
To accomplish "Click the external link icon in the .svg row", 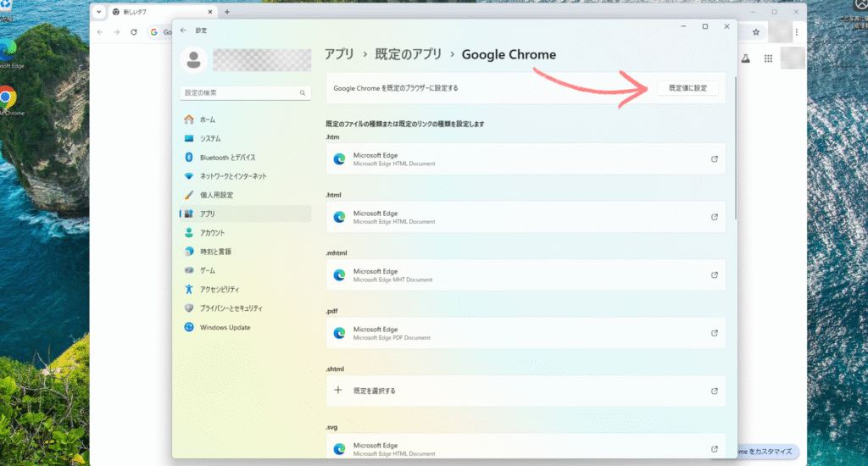I will coord(714,449).
